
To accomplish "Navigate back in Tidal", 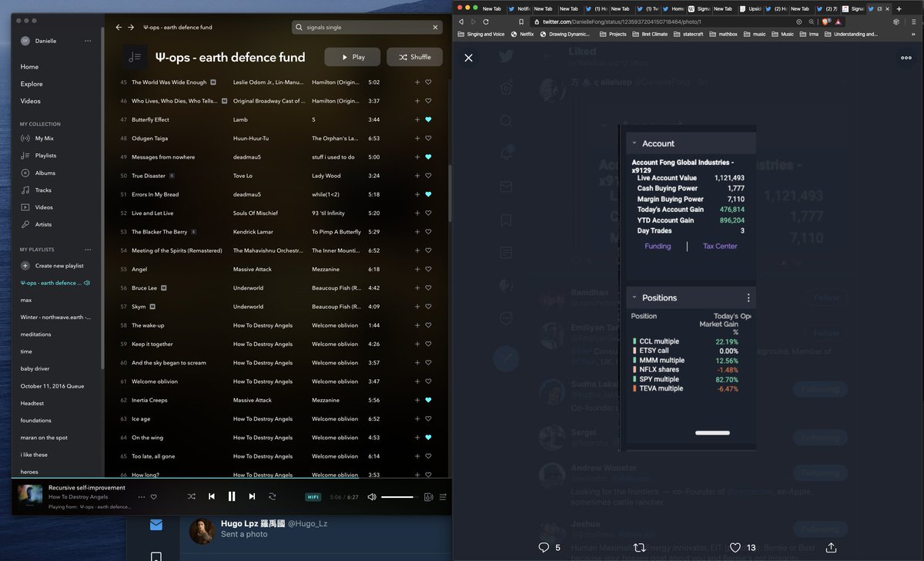I will pos(119,27).
